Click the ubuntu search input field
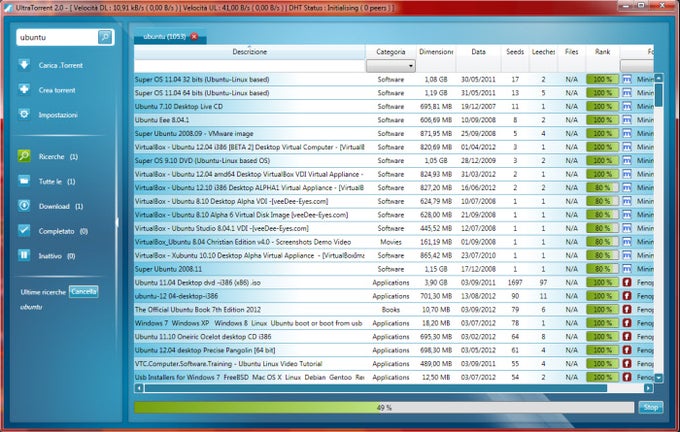 tap(57, 37)
